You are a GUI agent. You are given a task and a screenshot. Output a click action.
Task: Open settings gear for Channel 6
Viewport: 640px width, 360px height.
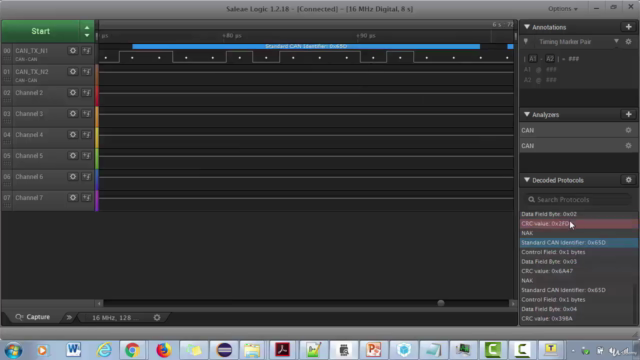coord(73,177)
